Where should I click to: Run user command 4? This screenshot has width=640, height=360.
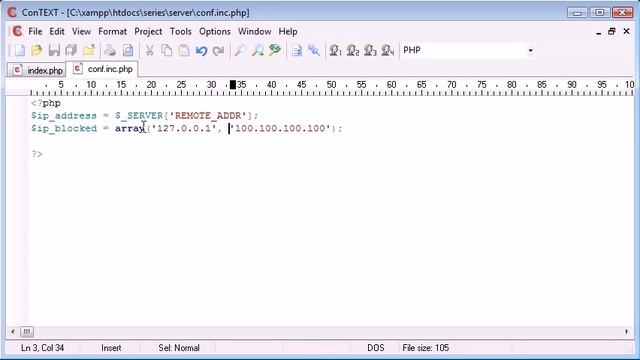click(x=387, y=50)
